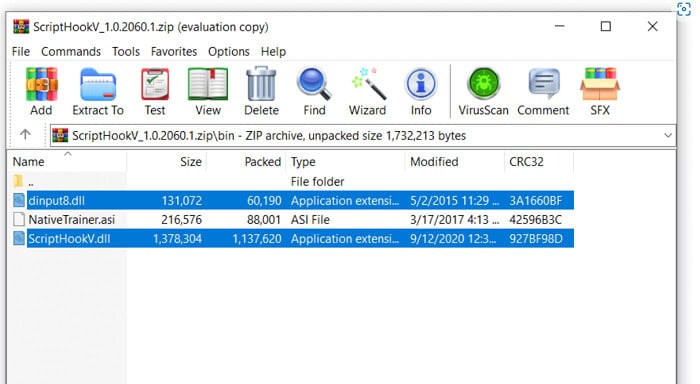700x384 pixels.
Task: Click the 9/12/2020 modified date
Action: tap(453, 239)
